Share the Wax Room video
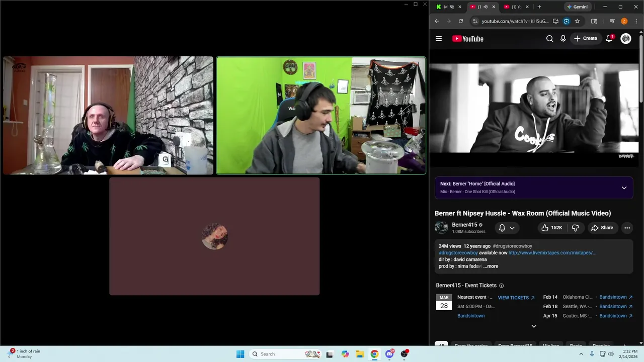Image resolution: width=644 pixels, height=362 pixels. [602, 228]
